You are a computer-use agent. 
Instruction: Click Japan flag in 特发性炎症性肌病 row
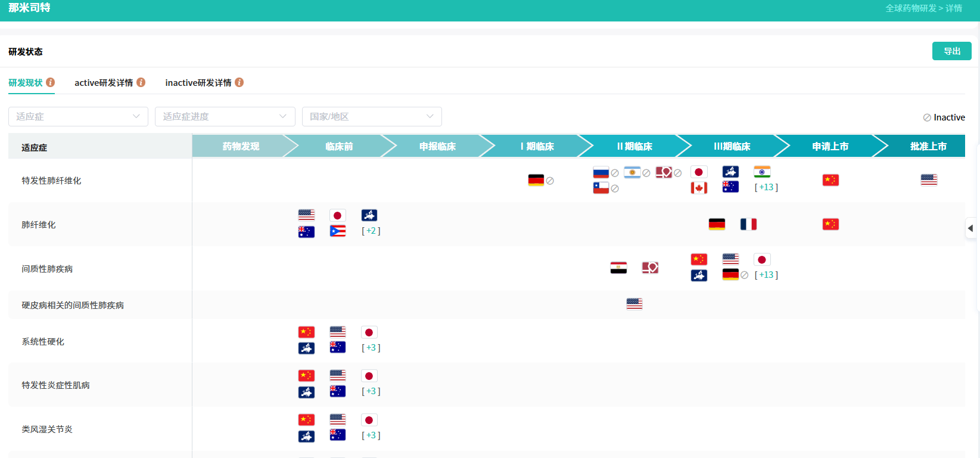[369, 376]
